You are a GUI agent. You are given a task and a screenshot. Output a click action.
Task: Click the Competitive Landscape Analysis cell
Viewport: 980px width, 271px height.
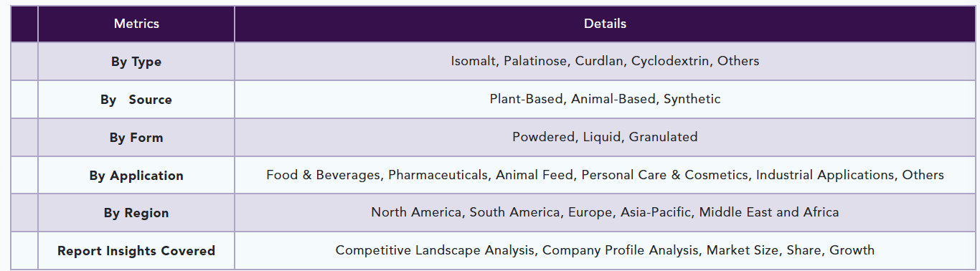coord(605,251)
